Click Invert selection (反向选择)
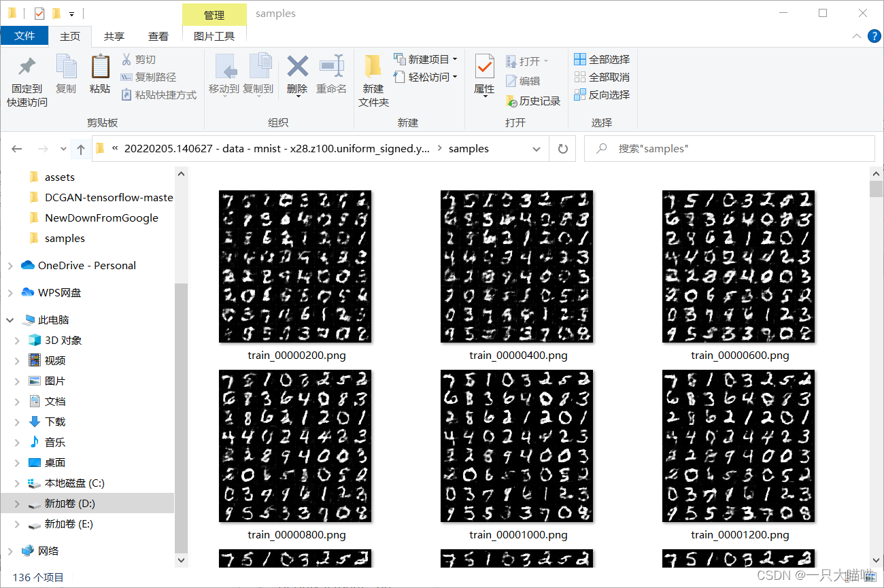Viewport: 884px width, 588px height. tap(602, 94)
